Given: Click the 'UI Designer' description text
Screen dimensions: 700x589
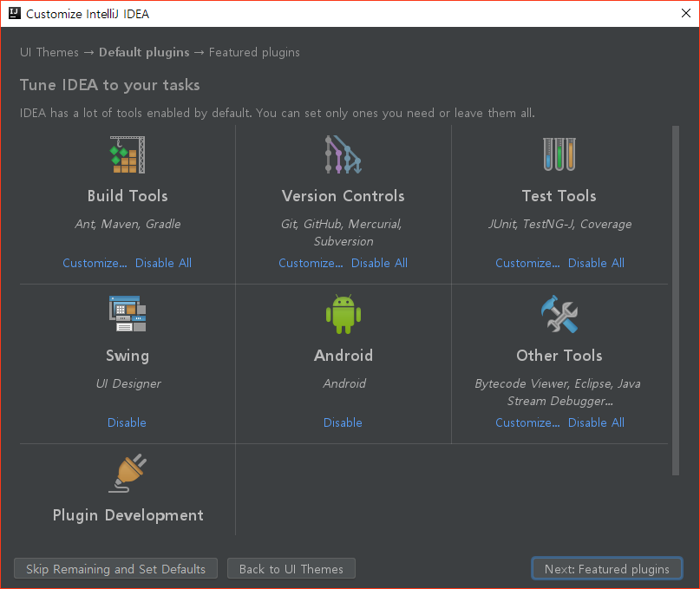Looking at the screenshot, I should tap(128, 383).
